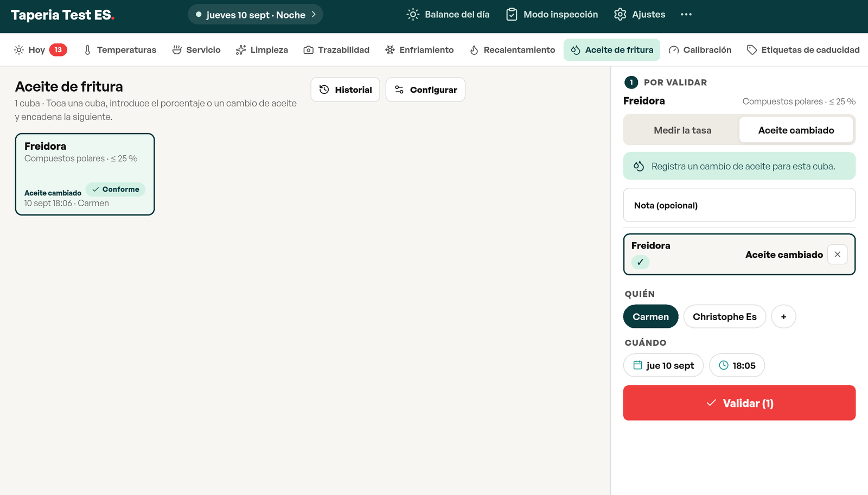Screen dimensions: 868x495
Task: Switch to Medir la tasa mode
Action: coord(682,130)
